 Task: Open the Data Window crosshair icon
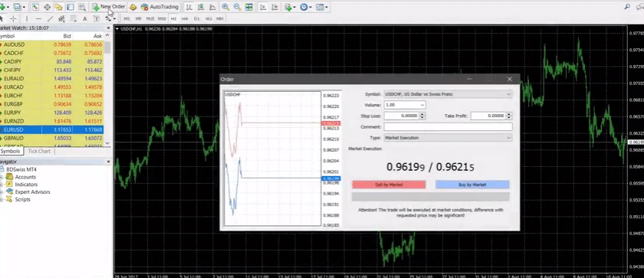click(x=47, y=7)
